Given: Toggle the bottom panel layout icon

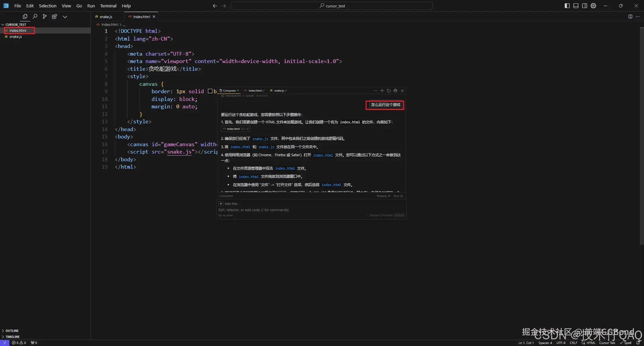Looking at the screenshot, I should click(x=576, y=6).
